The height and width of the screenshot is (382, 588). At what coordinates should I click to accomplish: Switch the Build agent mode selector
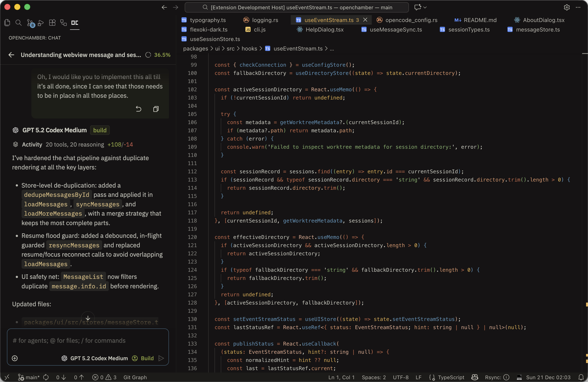[143, 358]
